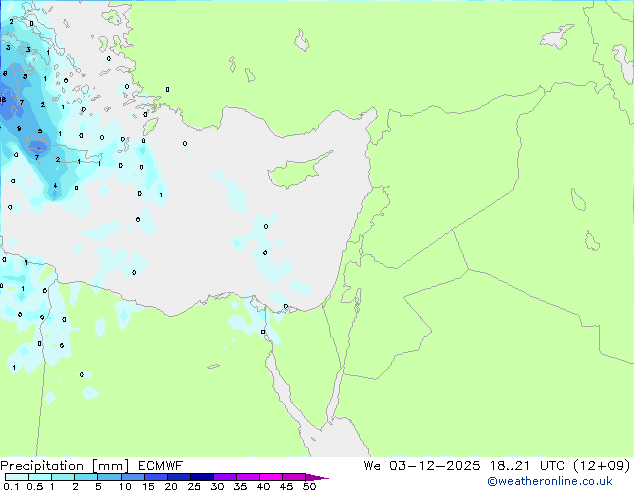634x490 pixels.
Task: Click the legend arrow tip above 50 mm
Action: [317, 477]
